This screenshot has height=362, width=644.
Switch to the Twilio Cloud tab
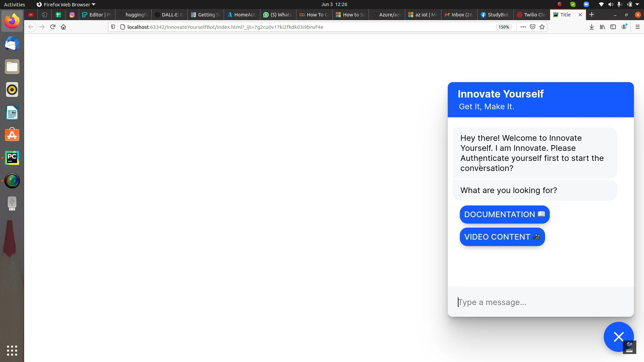532,15
